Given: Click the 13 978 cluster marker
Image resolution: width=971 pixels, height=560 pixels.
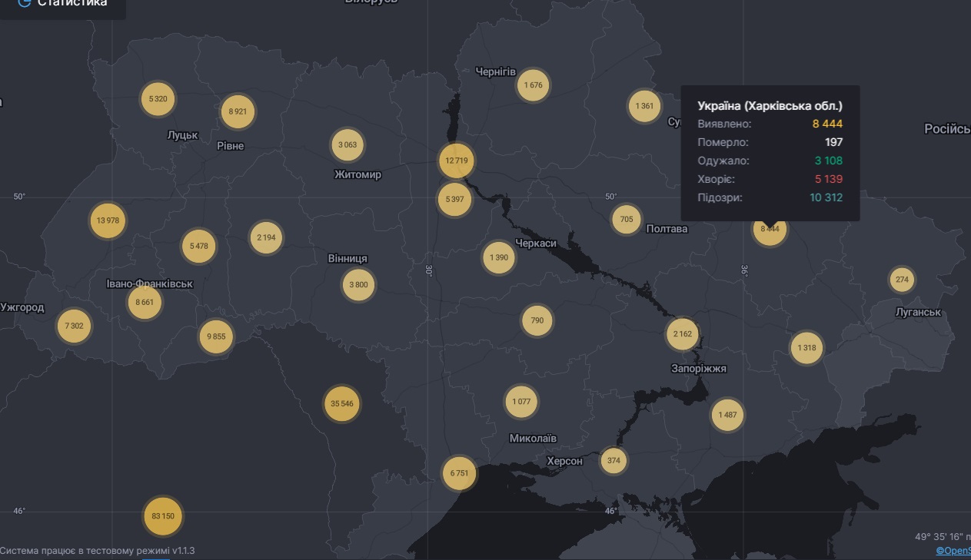Looking at the screenshot, I should (x=108, y=220).
